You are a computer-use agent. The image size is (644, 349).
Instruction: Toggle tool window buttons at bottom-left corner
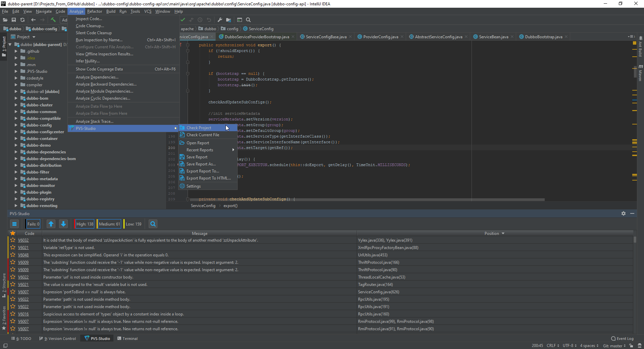point(5,346)
